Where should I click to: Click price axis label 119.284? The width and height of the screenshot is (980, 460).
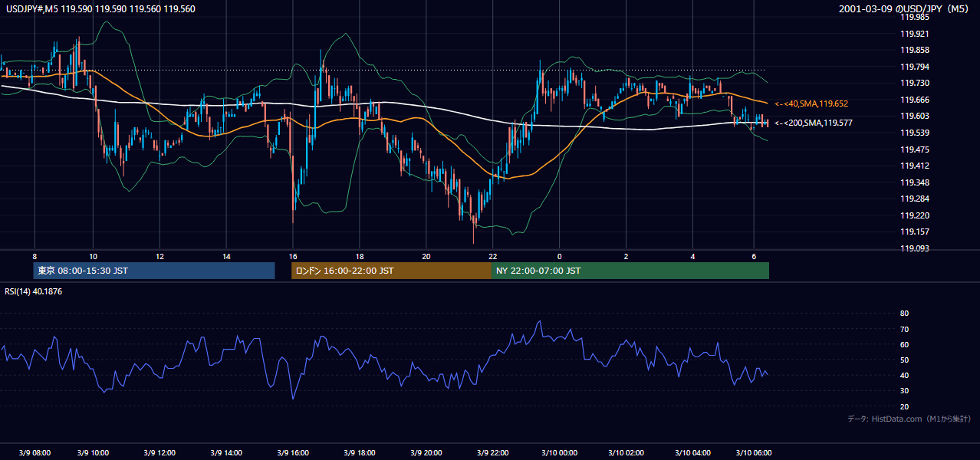coord(914,199)
